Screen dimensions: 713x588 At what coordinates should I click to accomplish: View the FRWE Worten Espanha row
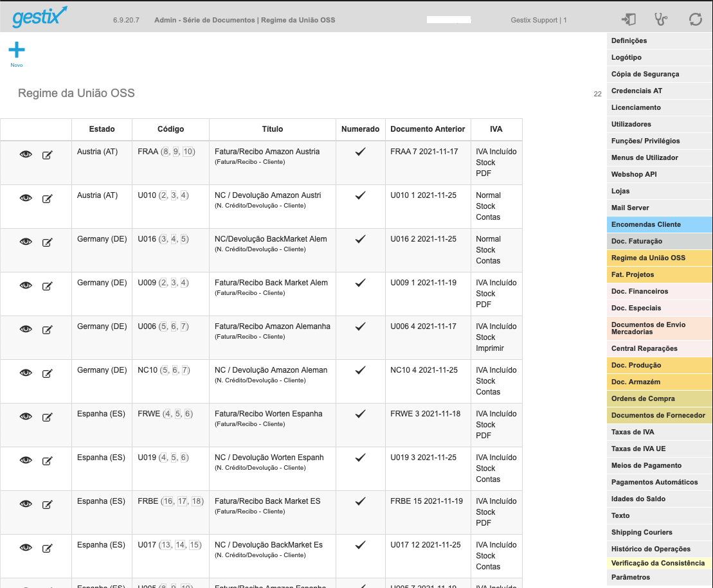[26, 416]
